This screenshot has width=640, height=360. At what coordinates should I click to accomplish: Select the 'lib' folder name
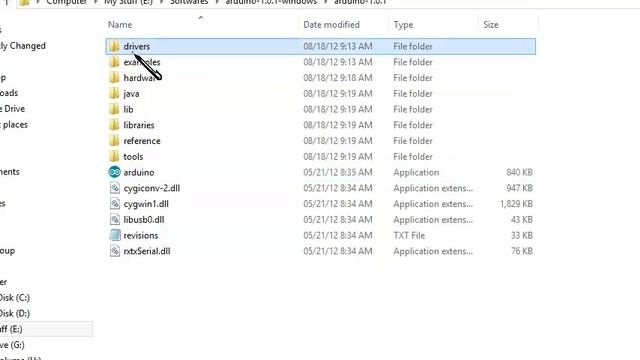point(129,109)
